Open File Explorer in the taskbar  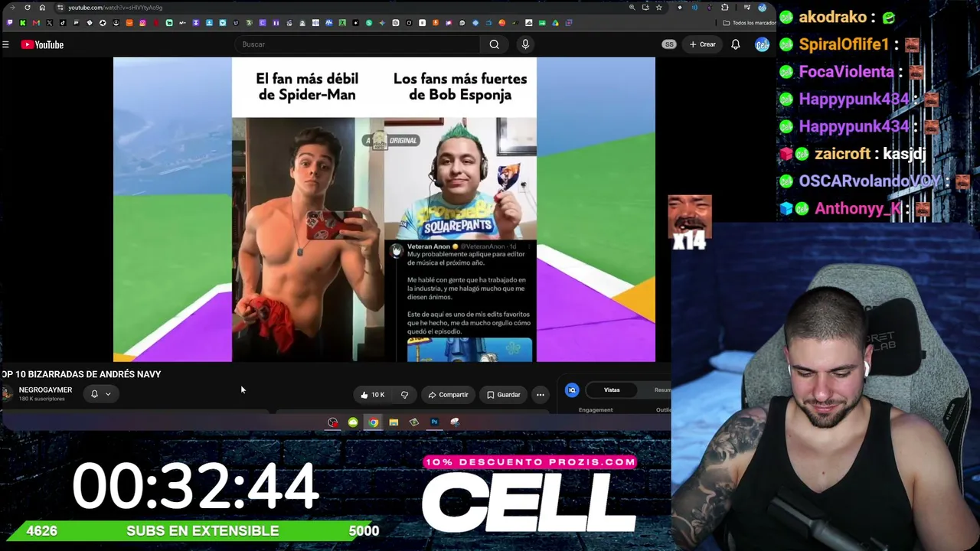coord(394,422)
